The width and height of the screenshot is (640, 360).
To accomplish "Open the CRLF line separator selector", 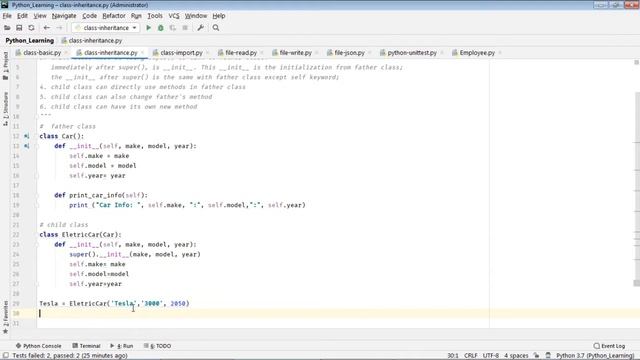I will (x=470, y=356).
